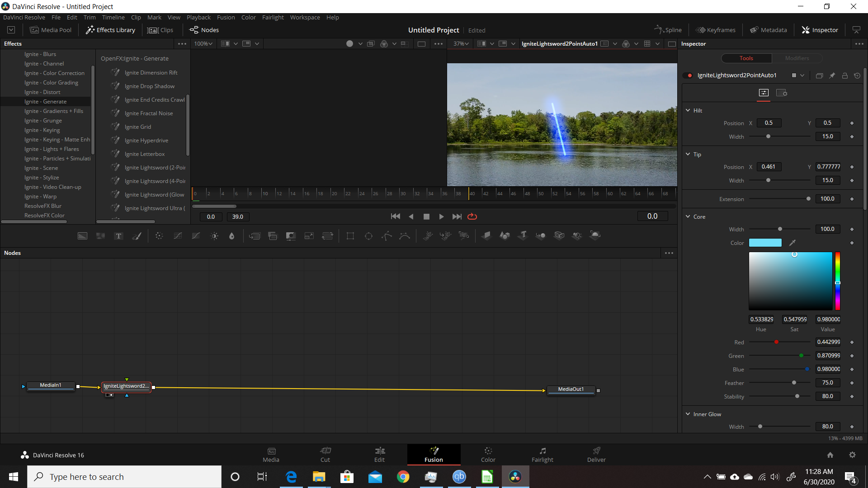
Task: Reset the IgniteLightsword2PointAuto1 settings
Action: pos(857,75)
